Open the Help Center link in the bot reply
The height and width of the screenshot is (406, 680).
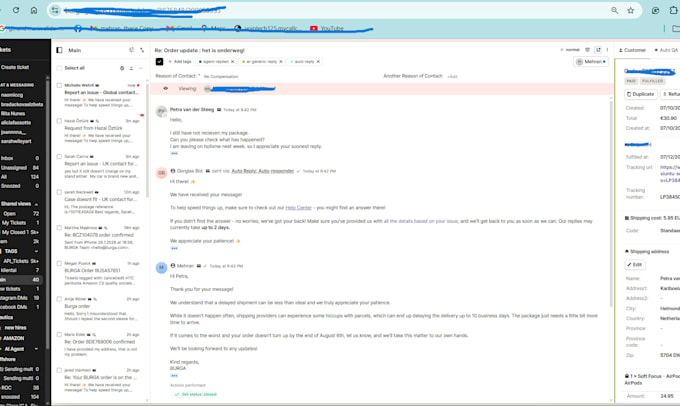click(x=298, y=208)
